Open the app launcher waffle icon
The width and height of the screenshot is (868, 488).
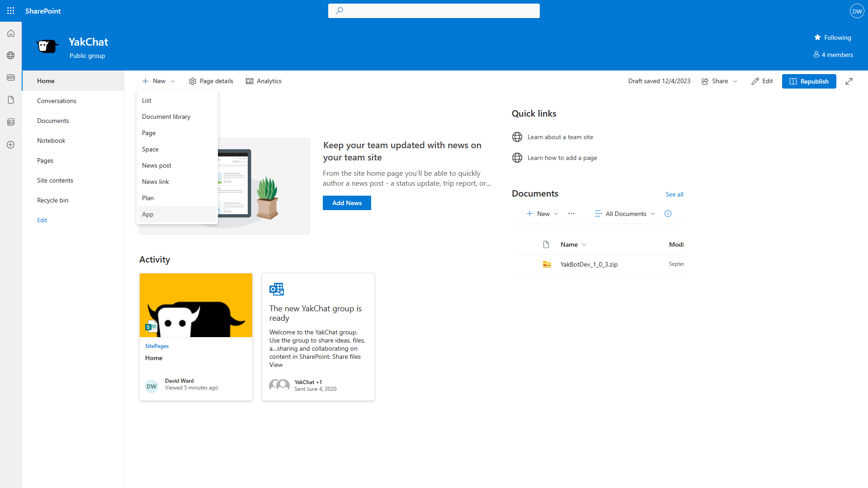[x=11, y=11]
